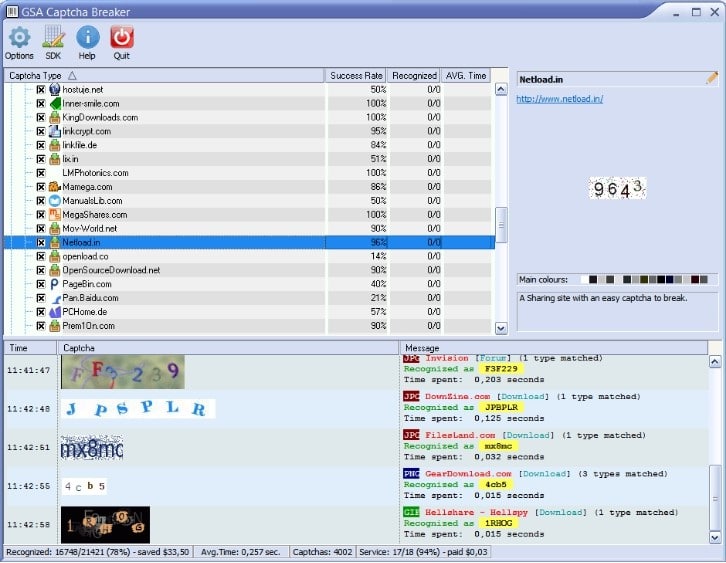Open Help from the toolbar
Screen dimensions: 726x563
pos(88,38)
